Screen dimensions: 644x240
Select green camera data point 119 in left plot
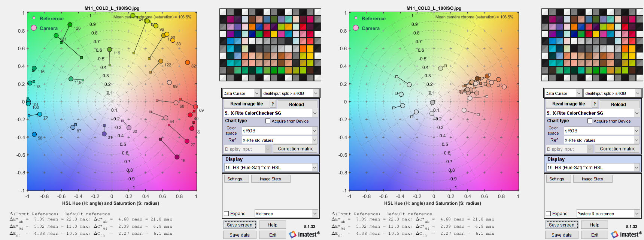[109, 49]
